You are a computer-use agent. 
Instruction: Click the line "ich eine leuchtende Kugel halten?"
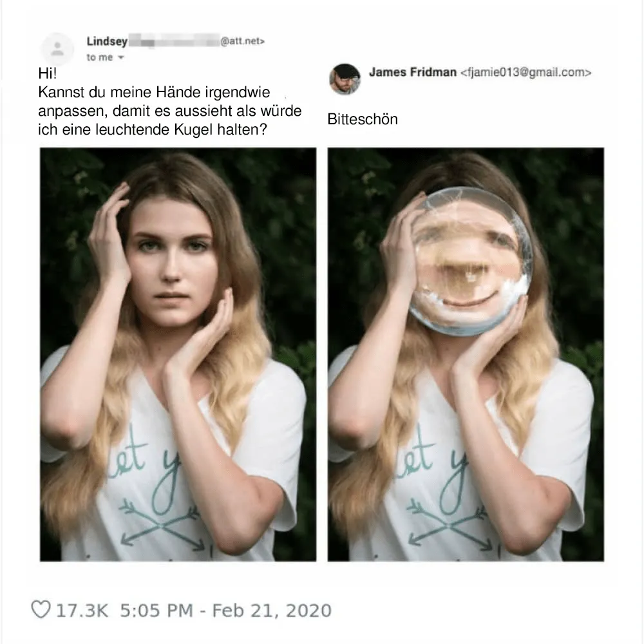coord(153,130)
